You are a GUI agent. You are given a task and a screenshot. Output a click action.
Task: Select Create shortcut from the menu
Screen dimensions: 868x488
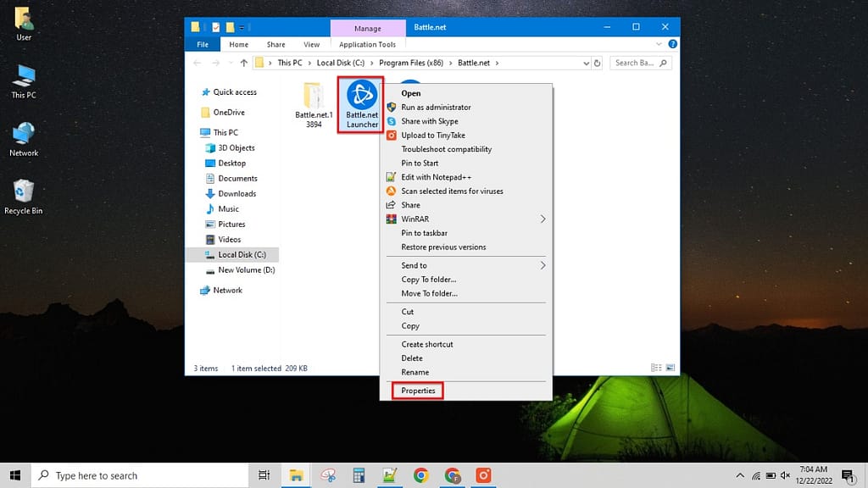tap(427, 344)
